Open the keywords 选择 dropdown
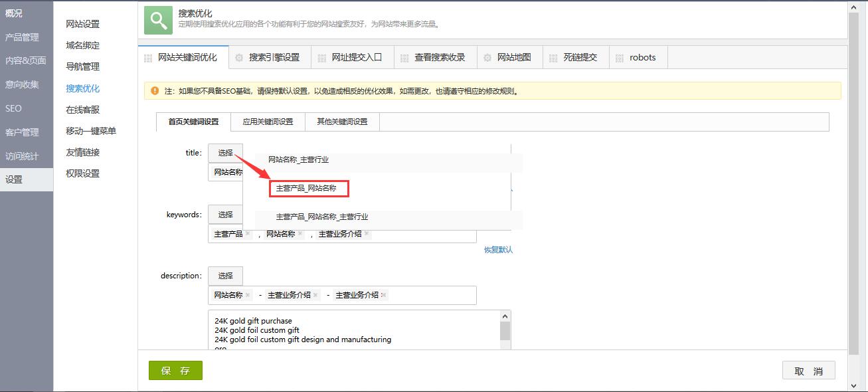868x392 pixels. (225, 215)
